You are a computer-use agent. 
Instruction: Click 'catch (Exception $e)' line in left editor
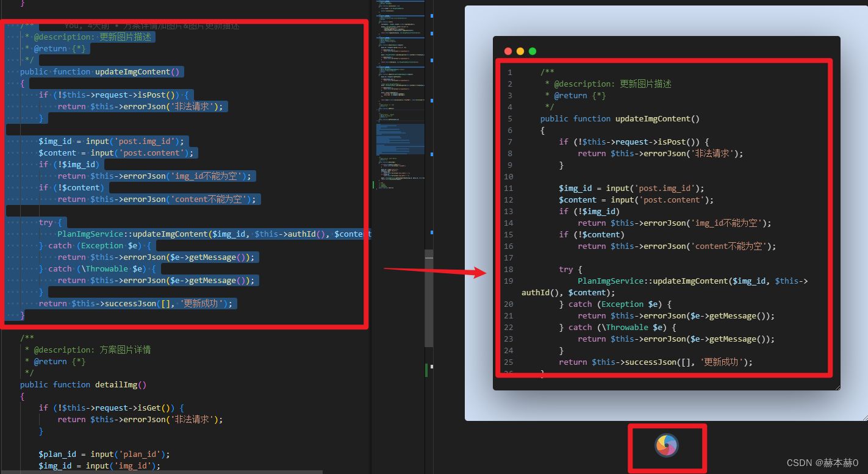(95, 246)
